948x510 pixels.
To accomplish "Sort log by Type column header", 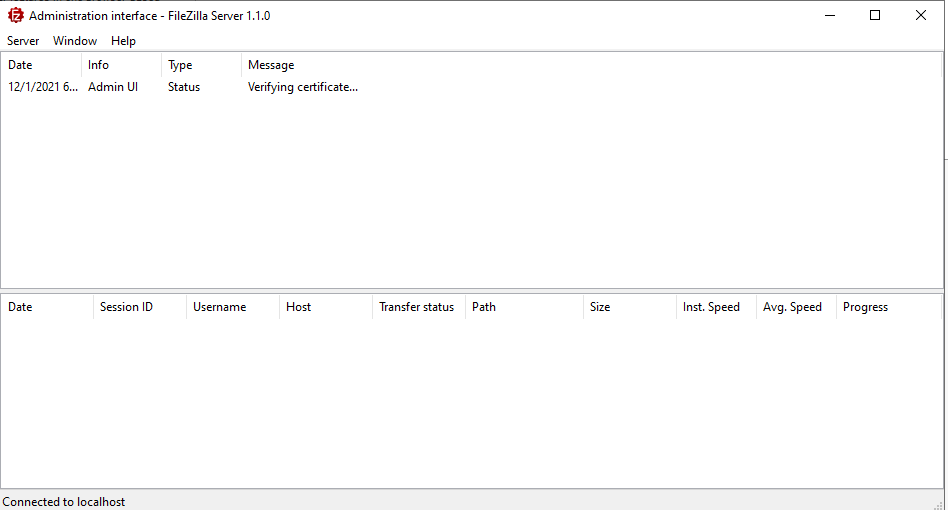I will point(201,65).
